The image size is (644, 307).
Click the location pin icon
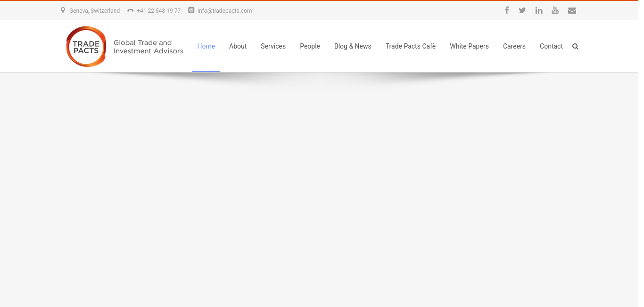[63, 10]
